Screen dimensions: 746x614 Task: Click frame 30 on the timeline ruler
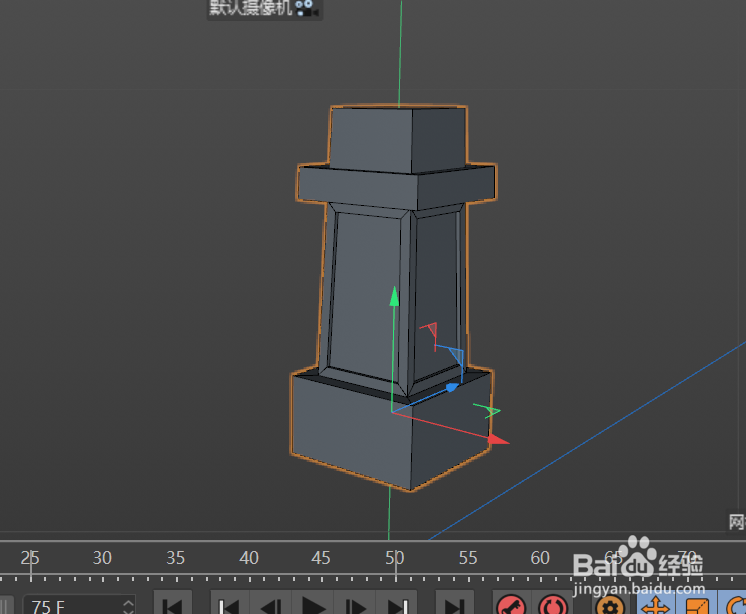(x=102, y=558)
